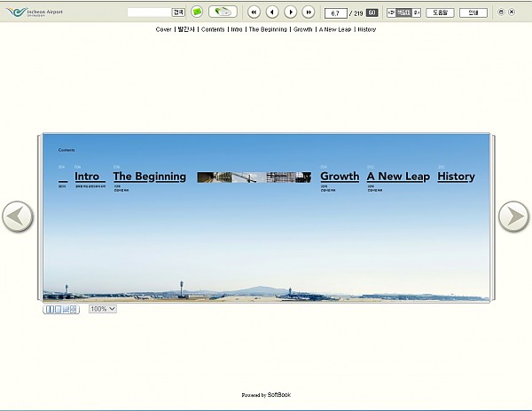Click the search text field in the toolbar
Image resolution: width=532 pixels, height=411 pixels.
[x=149, y=12]
